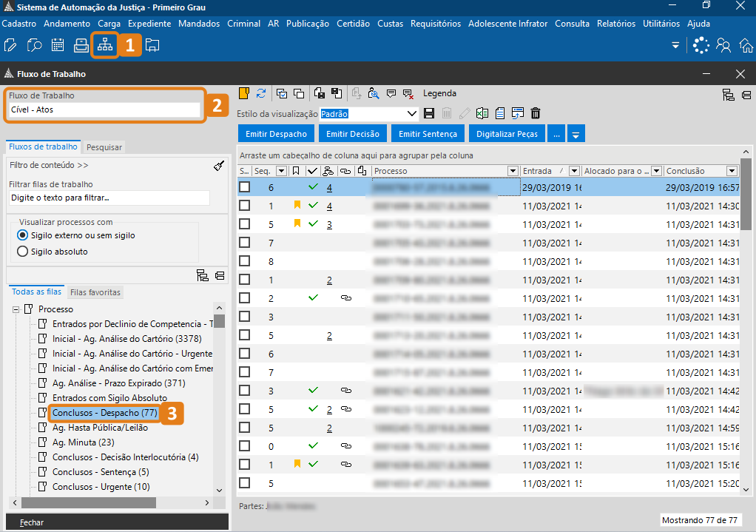Image resolution: width=756 pixels, height=532 pixels.
Task: Click the comment with red X icon
Action: (x=408, y=93)
